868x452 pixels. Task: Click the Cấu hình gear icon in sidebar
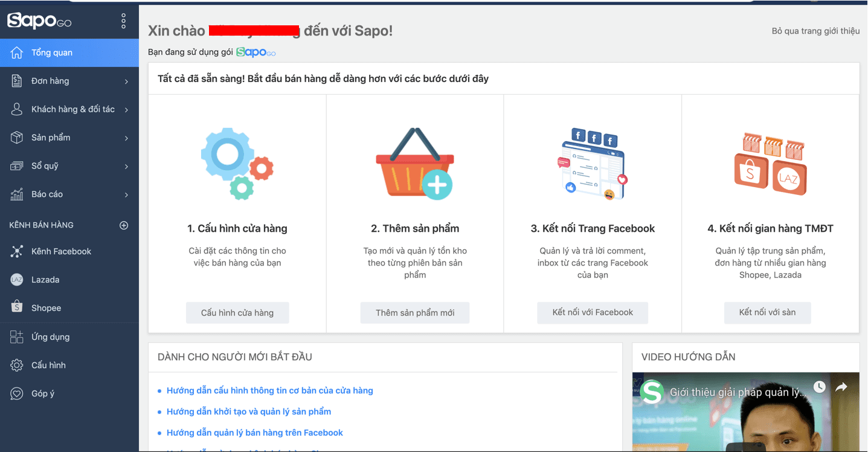[17, 365]
